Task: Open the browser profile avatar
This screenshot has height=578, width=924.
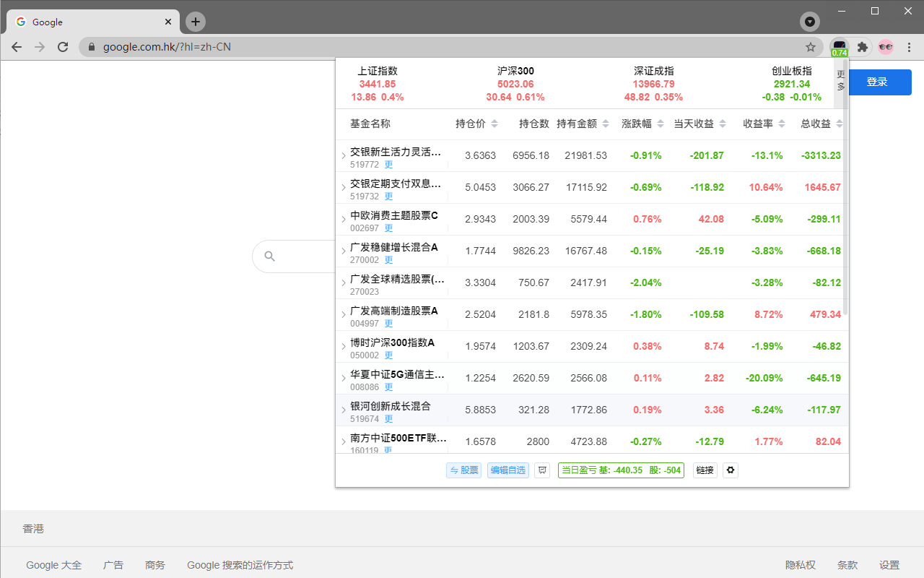Action: (x=886, y=46)
